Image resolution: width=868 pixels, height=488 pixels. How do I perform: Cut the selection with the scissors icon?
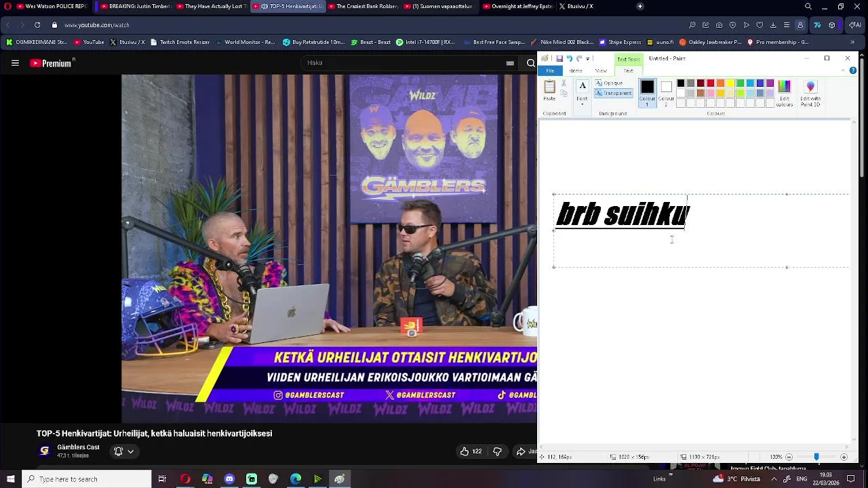point(564,83)
